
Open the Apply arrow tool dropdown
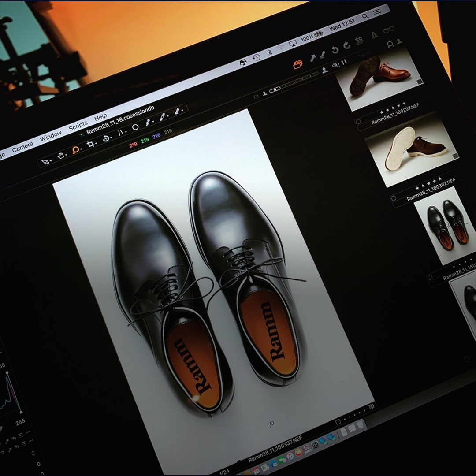(182, 110)
